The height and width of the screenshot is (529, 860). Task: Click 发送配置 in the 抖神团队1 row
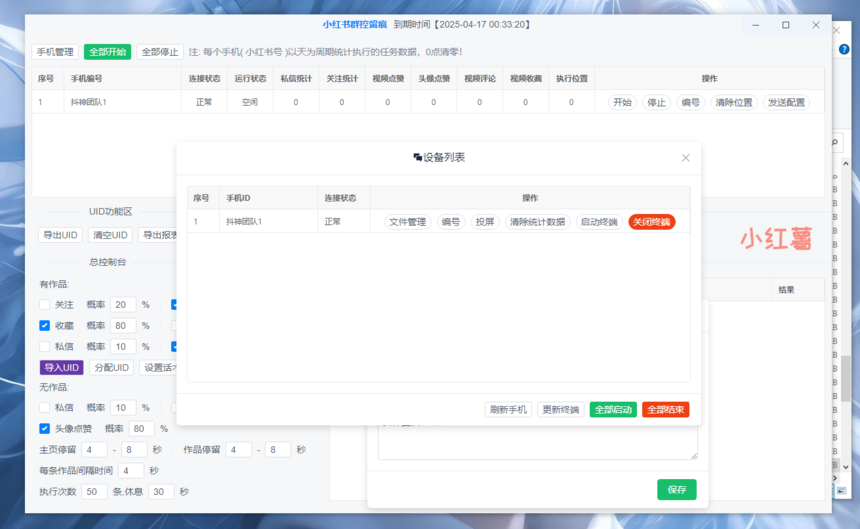tap(787, 103)
